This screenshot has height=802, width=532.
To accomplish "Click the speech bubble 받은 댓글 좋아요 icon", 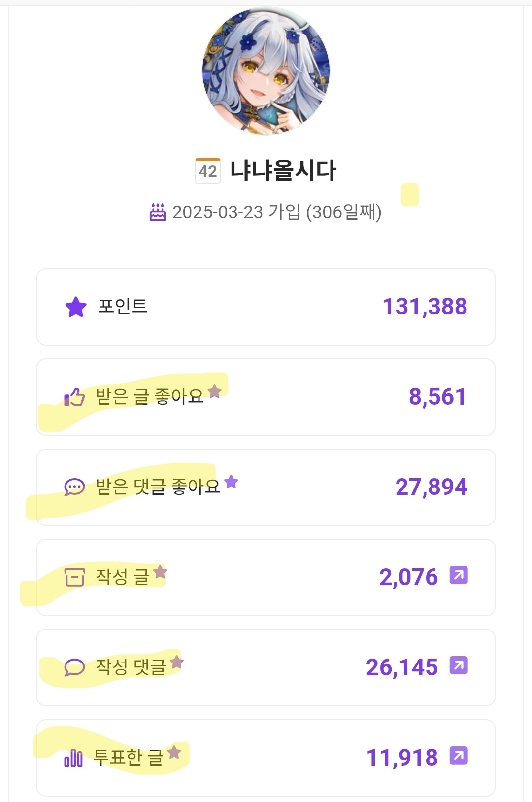I will tap(74, 487).
